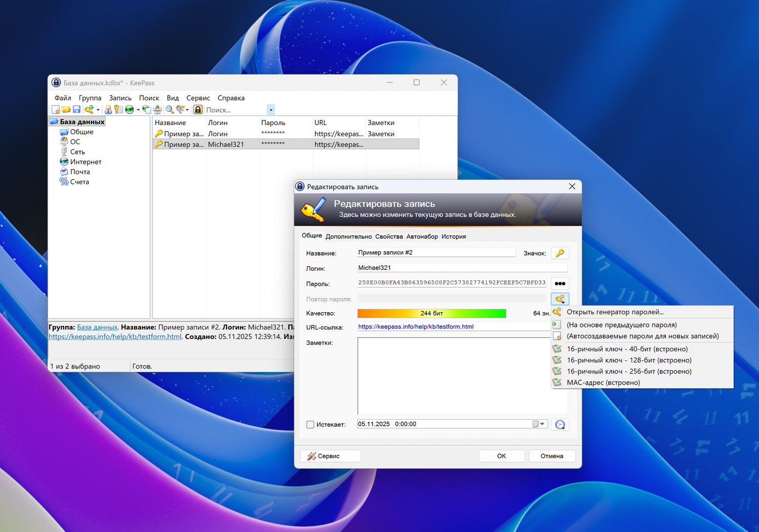
Task: Click the Отмена button
Action: coord(552,456)
